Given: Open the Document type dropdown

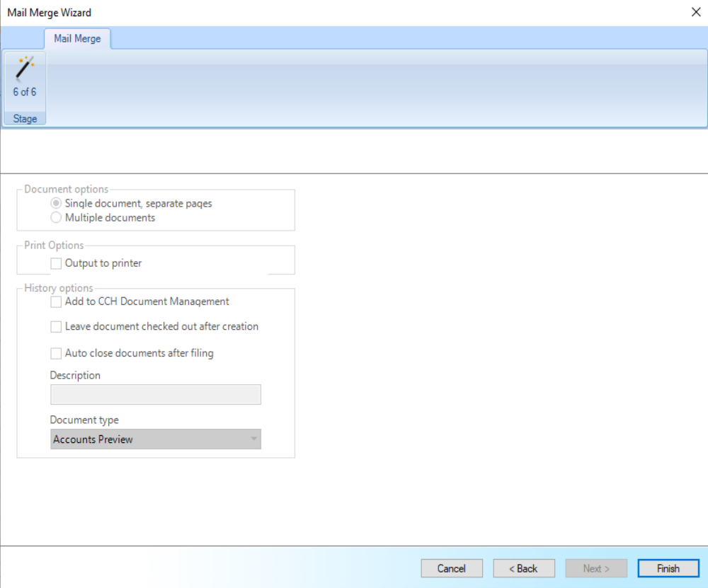Looking at the screenshot, I should [156, 439].
